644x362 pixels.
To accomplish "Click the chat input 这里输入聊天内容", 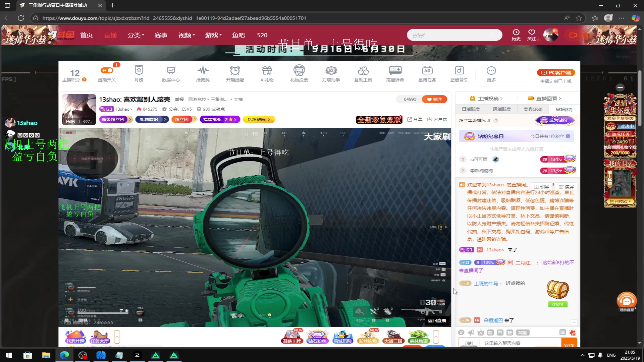I will (521, 343).
